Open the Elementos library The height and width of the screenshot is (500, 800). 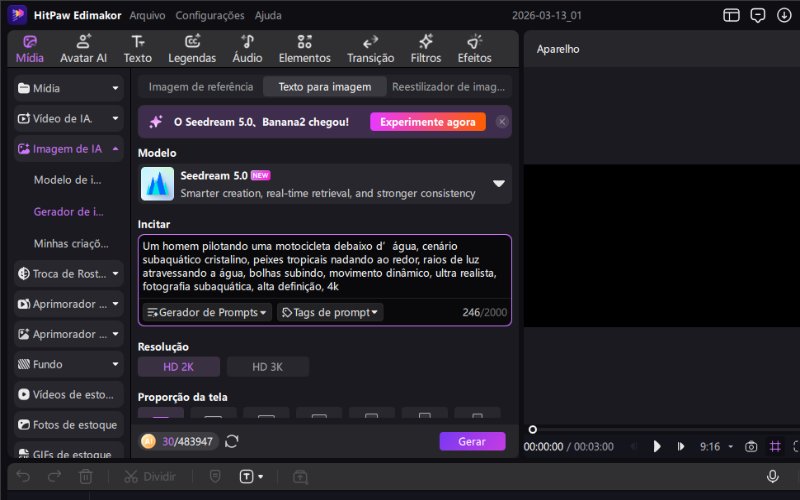305,49
